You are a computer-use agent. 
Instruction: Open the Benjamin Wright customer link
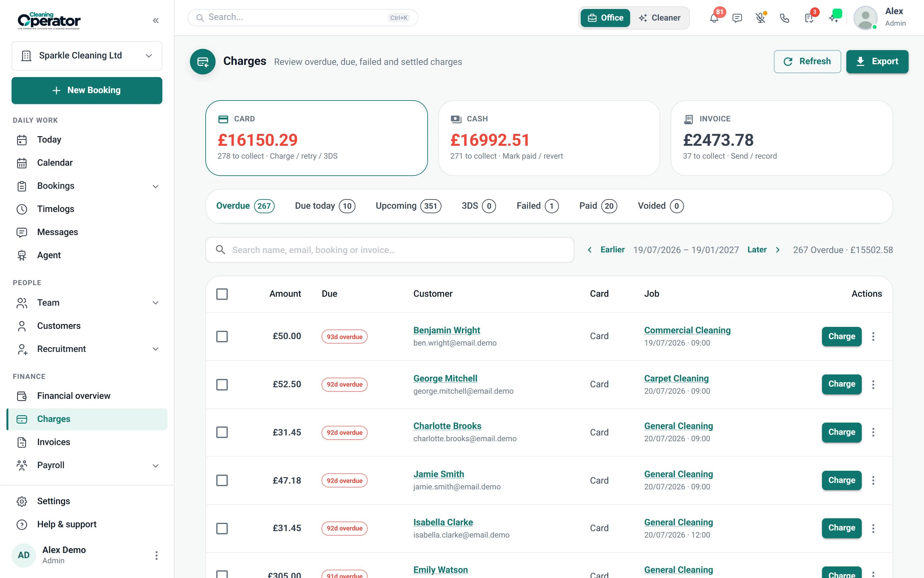[446, 330]
